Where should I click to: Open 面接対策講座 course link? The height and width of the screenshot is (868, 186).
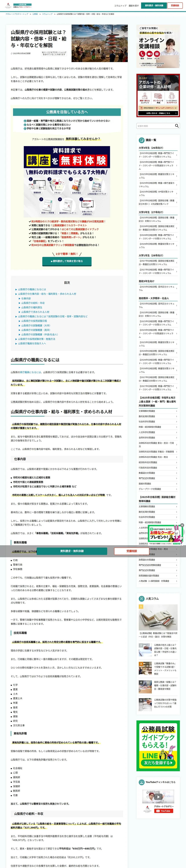click(x=158, y=483)
